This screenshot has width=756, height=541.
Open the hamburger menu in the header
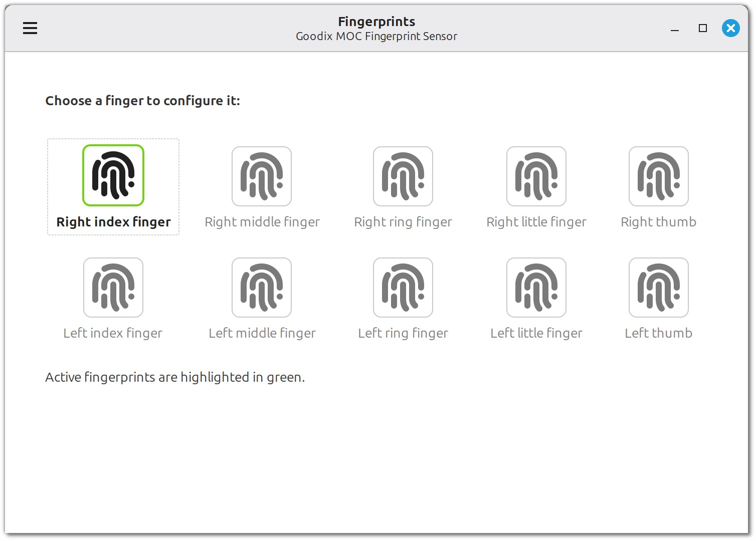[x=30, y=28]
